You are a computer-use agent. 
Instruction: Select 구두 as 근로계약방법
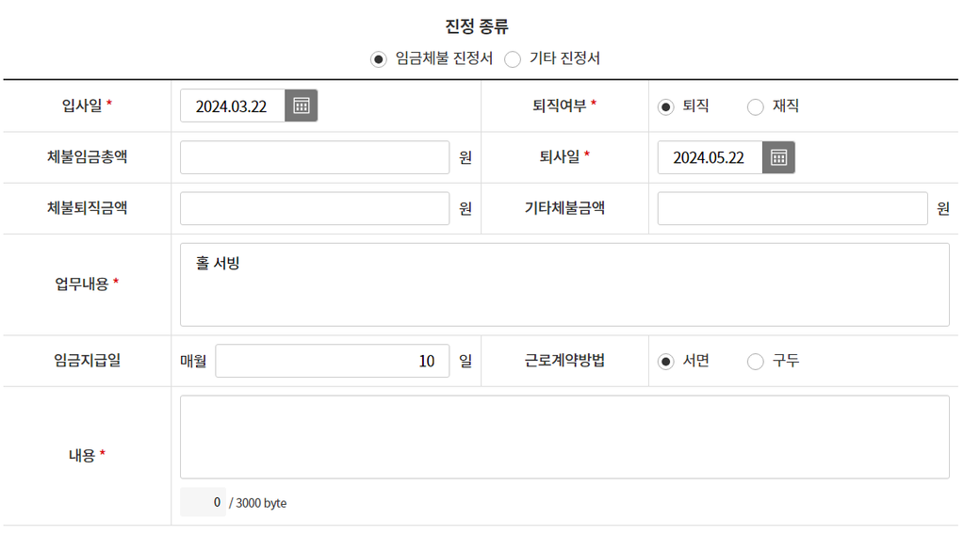(755, 361)
